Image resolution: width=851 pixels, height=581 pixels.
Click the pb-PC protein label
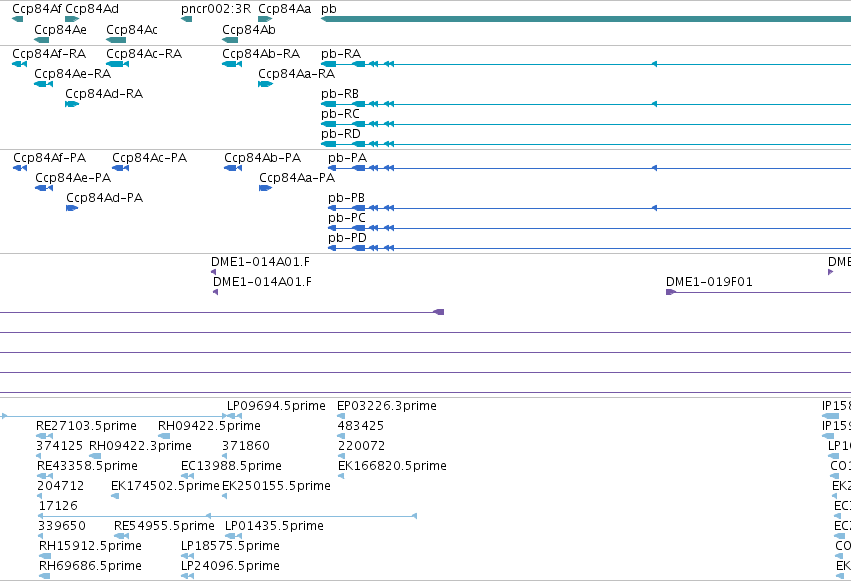(x=347, y=218)
